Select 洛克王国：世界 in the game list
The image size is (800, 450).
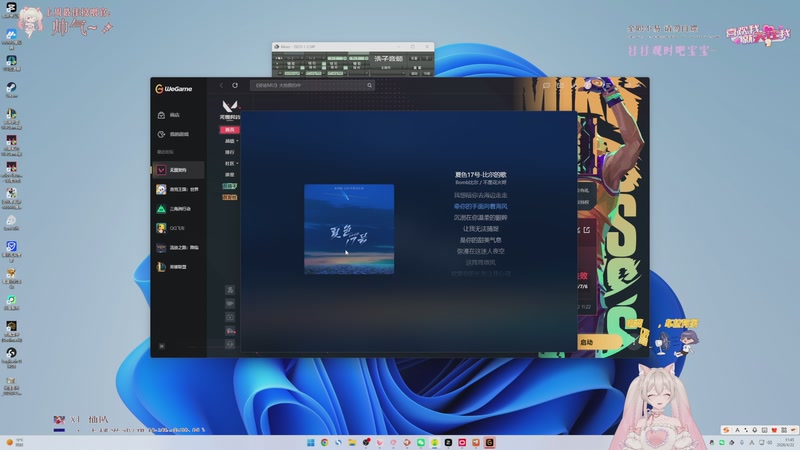[178, 189]
